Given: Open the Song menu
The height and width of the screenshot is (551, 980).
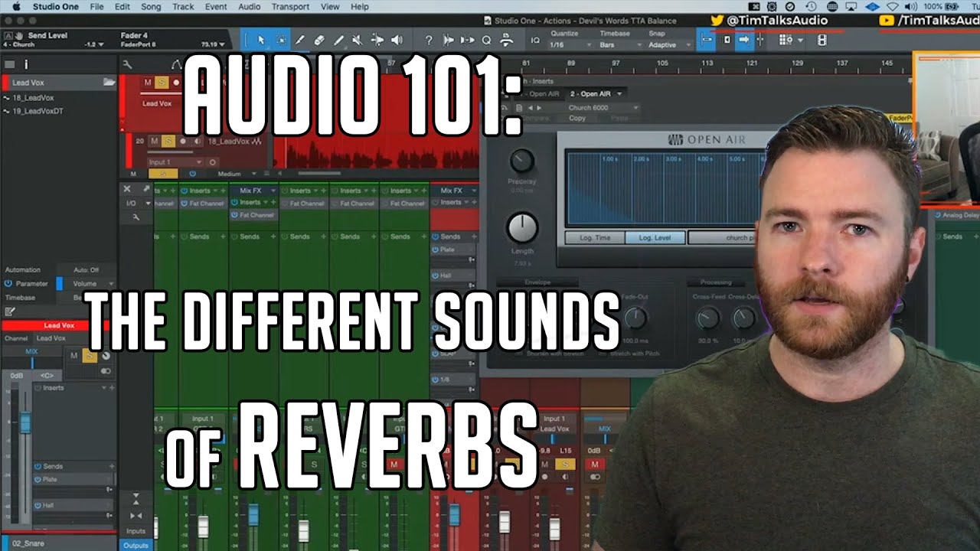Looking at the screenshot, I should point(151,6).
